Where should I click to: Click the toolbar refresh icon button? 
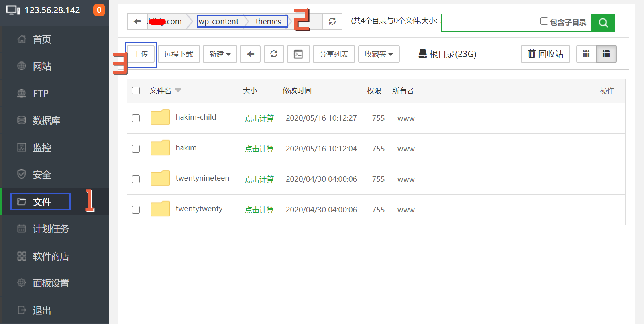coord(274,54)
